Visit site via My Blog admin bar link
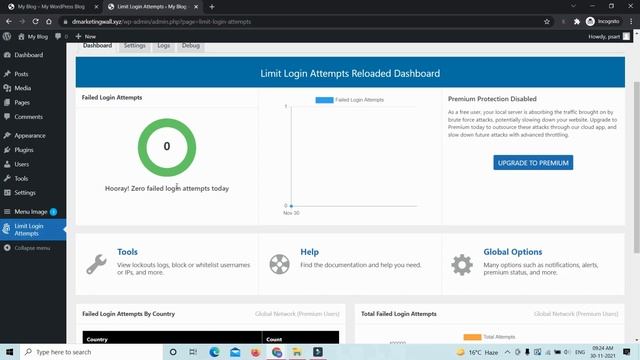 pyautogui.click(x=33, y=36)
